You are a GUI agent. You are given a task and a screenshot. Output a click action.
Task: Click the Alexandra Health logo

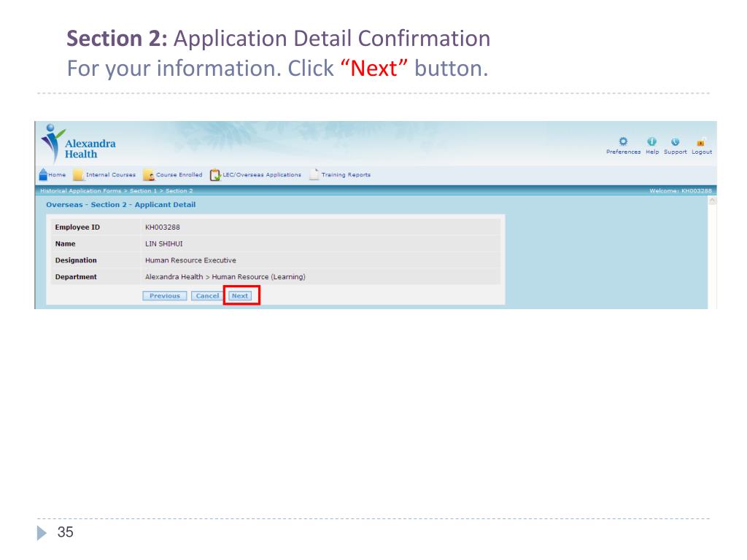(78, 144)
